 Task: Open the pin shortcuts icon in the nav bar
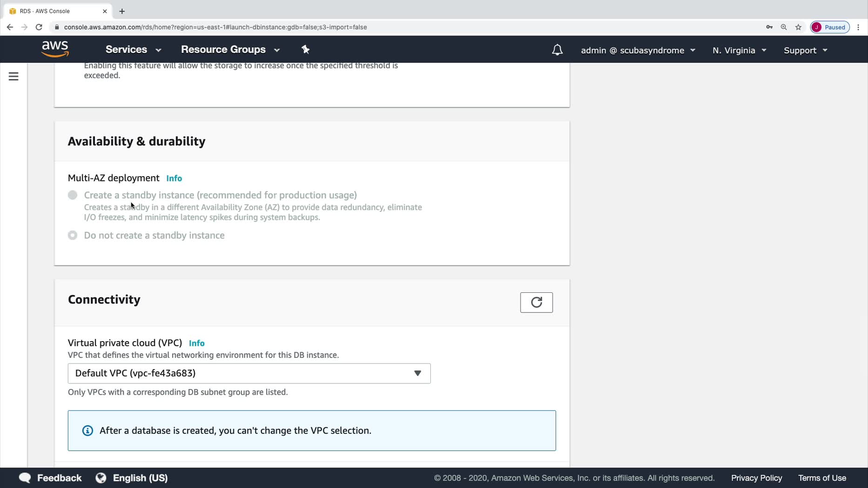pyautogui.click(x=306, y=50)
